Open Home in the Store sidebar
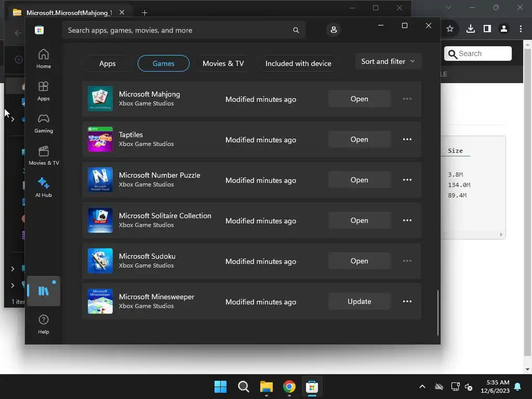Image resolution: width=532 pixels, height=399 pixels. click(44, 59)
